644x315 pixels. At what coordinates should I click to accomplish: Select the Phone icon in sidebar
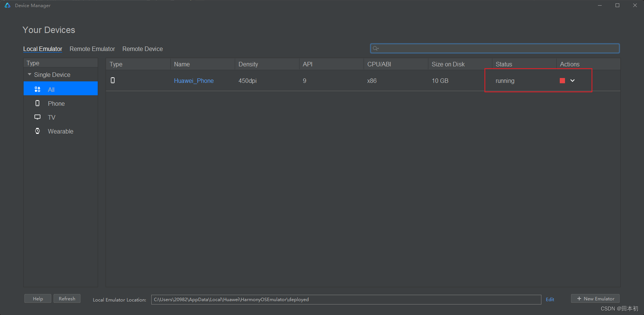point(37,103)
